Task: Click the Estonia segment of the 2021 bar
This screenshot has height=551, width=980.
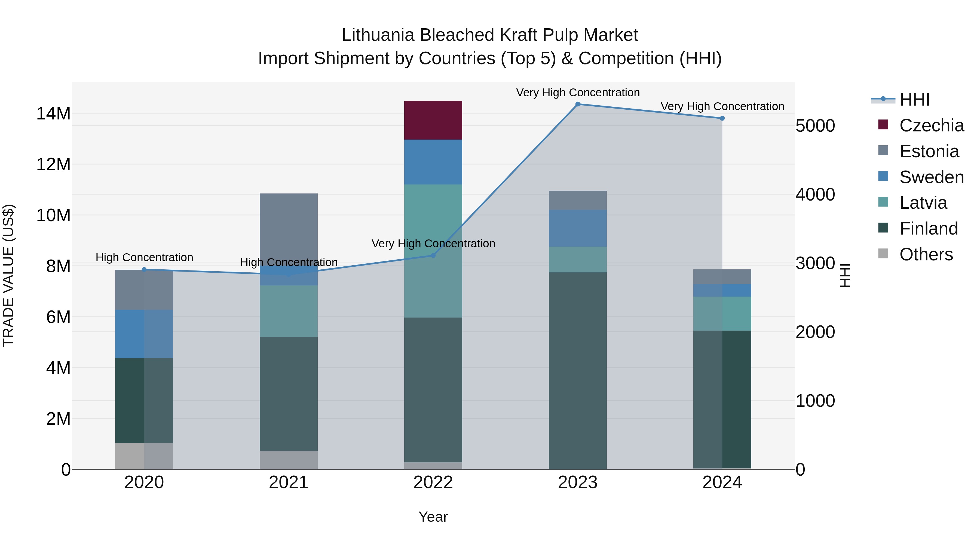Action: click(288, 230)
